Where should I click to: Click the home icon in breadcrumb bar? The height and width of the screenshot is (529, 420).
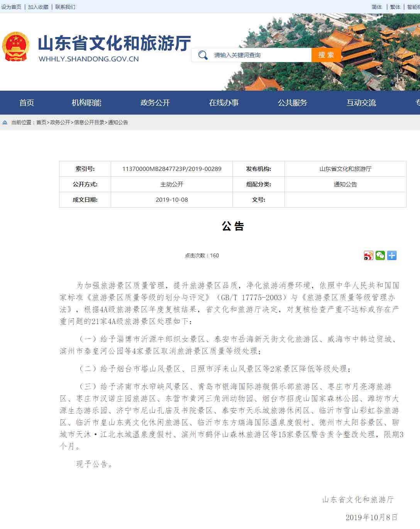pos(5,122)
